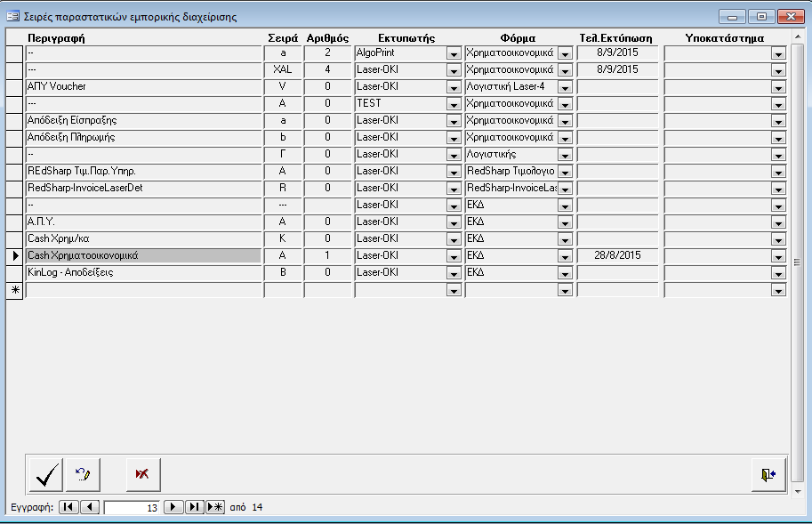812x524 pixels.
Task: Open form dropdown for ΑΠΥ Voucher row
Action: (x=564, y=87)
